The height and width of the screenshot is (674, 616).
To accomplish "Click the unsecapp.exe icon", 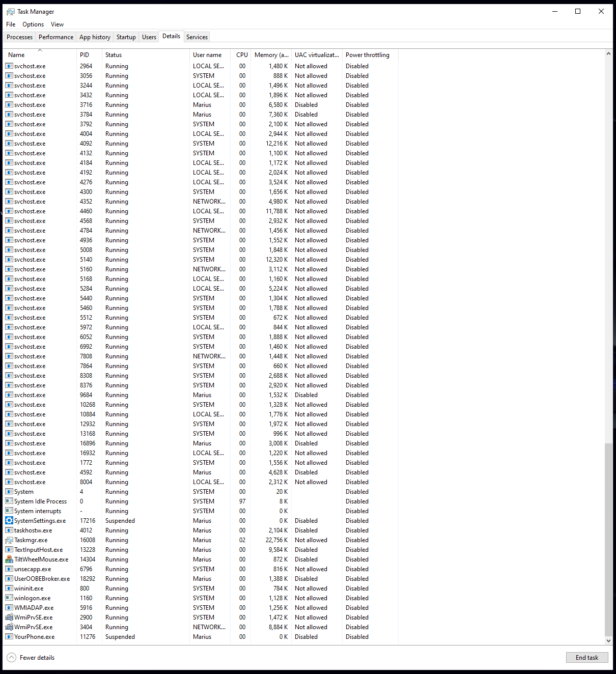I will tap(9, 569).
